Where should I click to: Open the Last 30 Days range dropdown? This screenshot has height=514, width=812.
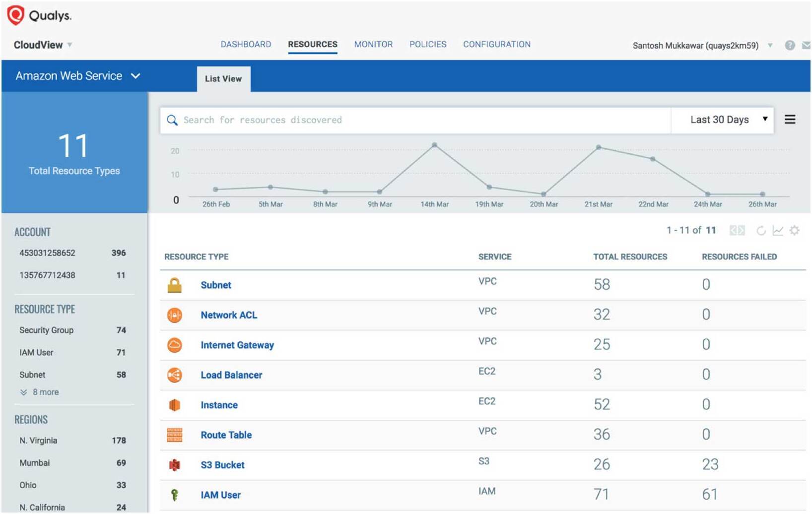click(x=723, y=120)
